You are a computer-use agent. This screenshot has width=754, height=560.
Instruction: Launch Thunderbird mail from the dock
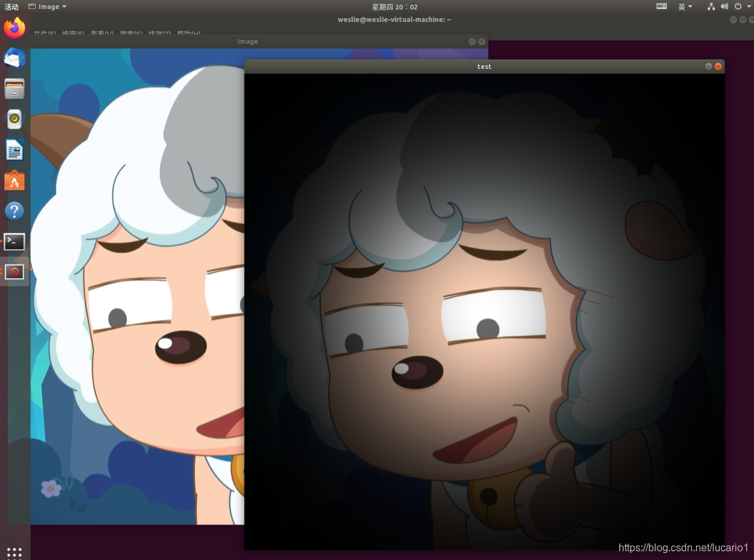pyautogui.click(x=14, y=59)
